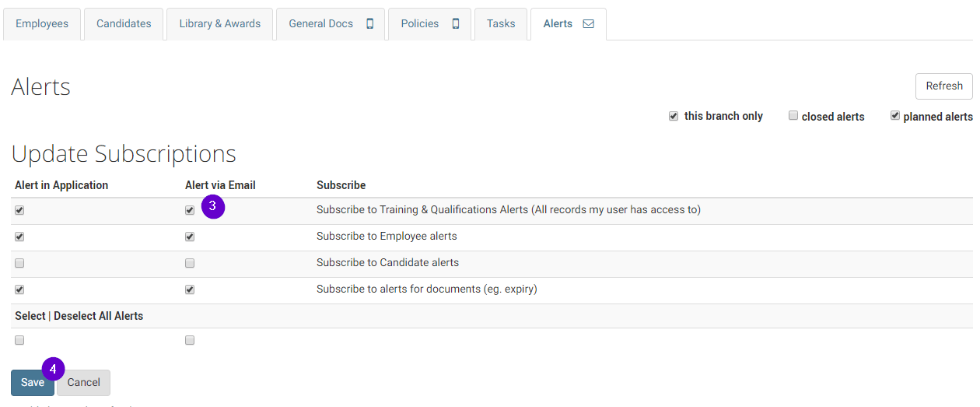The image size is (980, 407).
Task: Click the mobile icon on Policies tab
Action: (x=456, y=23)
